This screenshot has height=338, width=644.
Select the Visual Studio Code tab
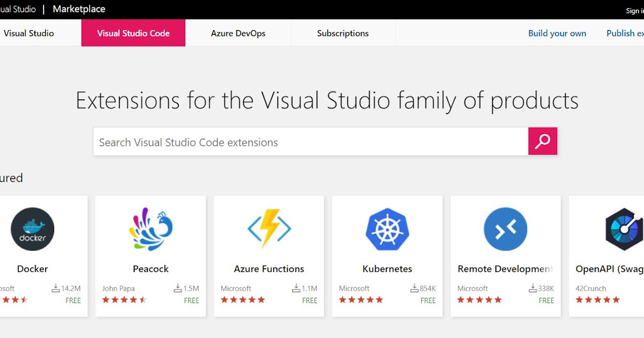[133, 33]
